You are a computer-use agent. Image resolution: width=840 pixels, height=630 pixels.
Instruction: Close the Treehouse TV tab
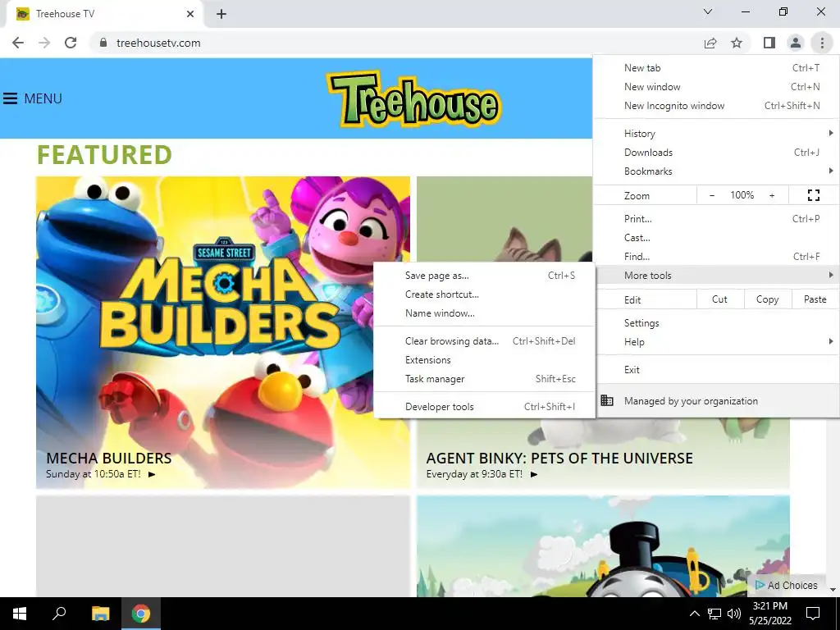(x=190, y=14)
